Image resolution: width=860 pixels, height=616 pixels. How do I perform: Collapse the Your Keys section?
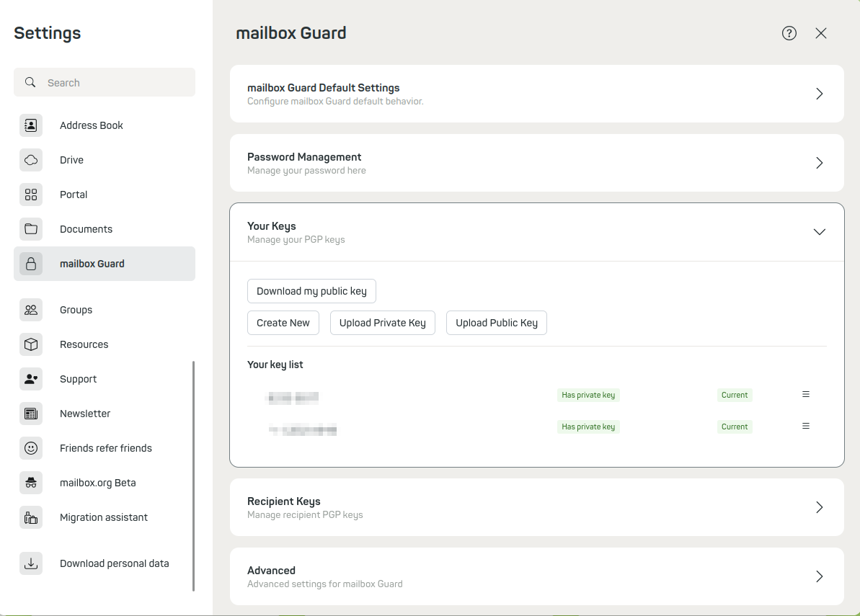[x=819, y=232]
